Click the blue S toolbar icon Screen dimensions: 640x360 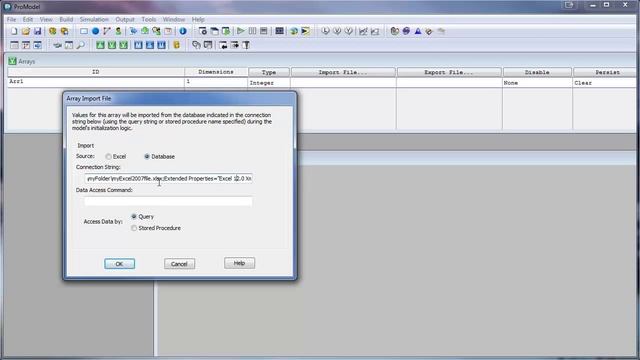point(150,45)
